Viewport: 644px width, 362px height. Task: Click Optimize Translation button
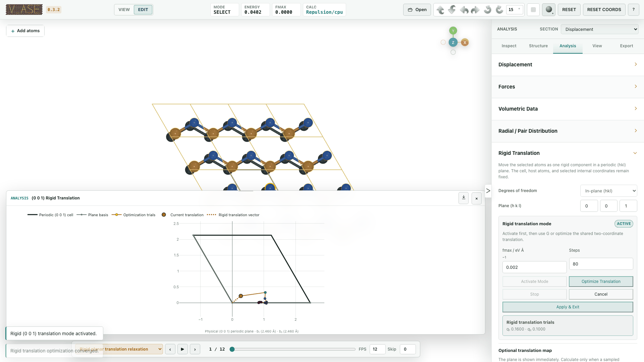[601, 282]
